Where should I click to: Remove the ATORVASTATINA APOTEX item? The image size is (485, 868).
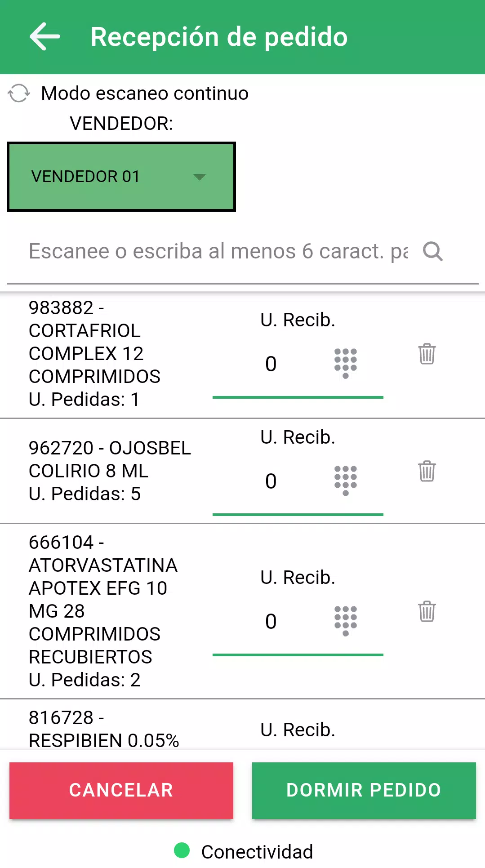[427, 612]
